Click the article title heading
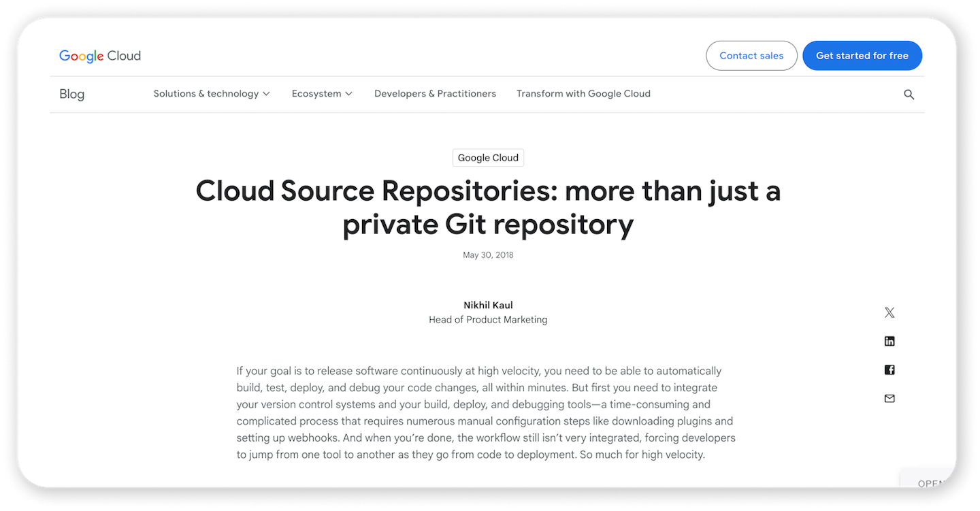Image resolution: width=980 pixels, height=511 pixels. pos(488,207)
